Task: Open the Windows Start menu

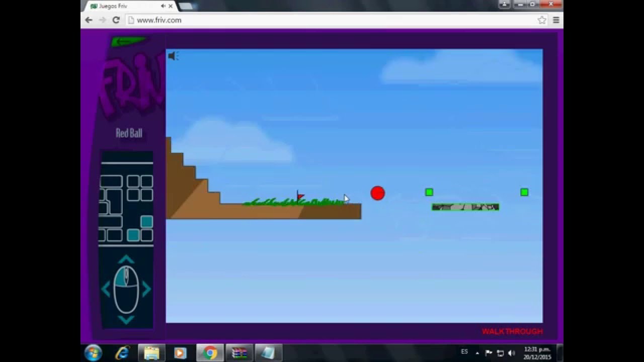Action: tap(94, 353)
